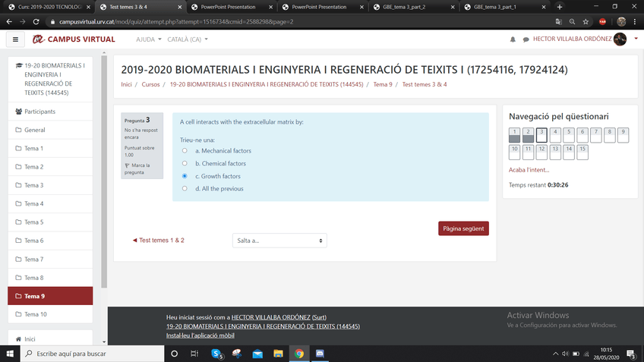
Task: Open the notifications bell icon
Action: (x=513, y=39)
